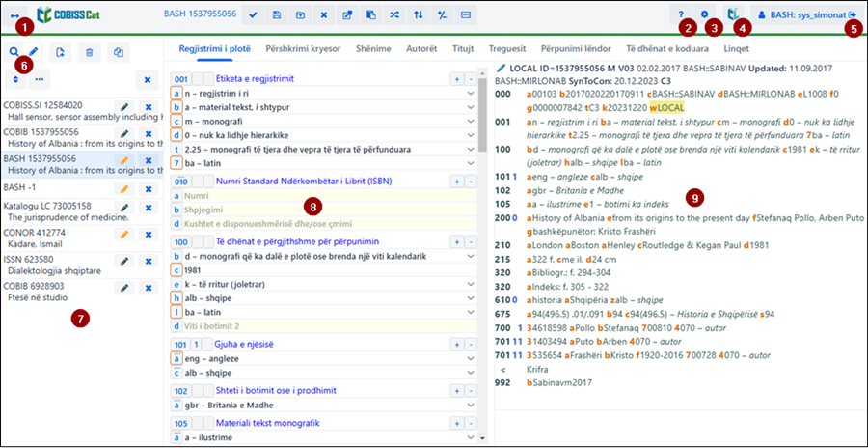Open the Titujt tab
This screenshot has height=448, width=868.
point(463,49)
